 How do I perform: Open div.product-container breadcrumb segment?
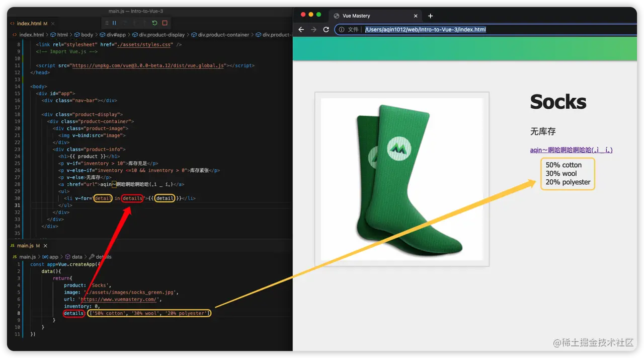220,35
